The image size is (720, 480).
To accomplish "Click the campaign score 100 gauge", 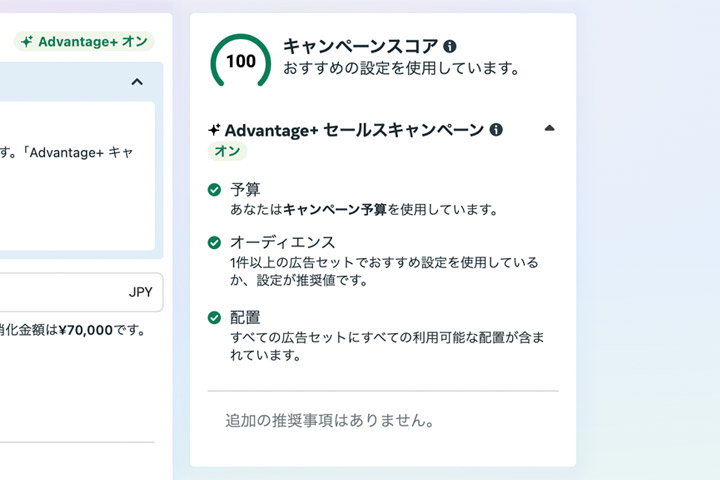I will [241, 60].
